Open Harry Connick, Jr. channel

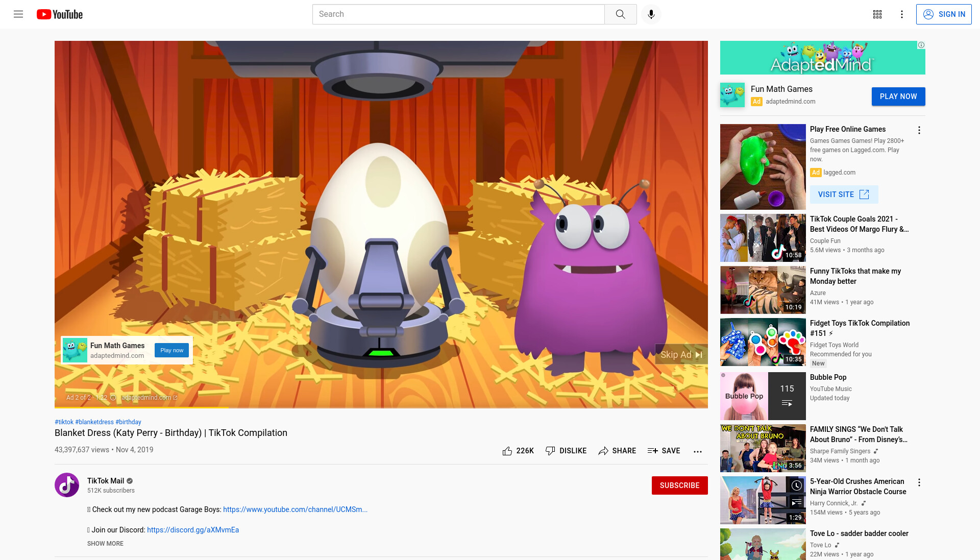tap(834, 503)
